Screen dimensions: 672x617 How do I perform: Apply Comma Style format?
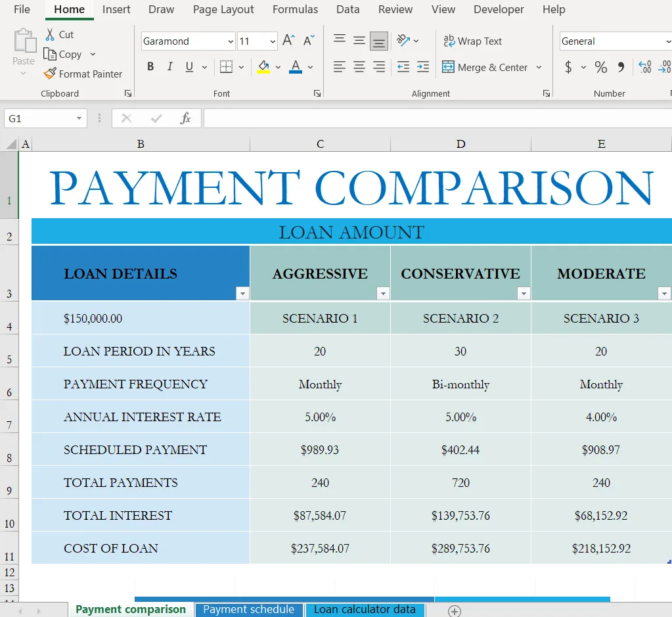pyautogui.click(x=621, y=67)
